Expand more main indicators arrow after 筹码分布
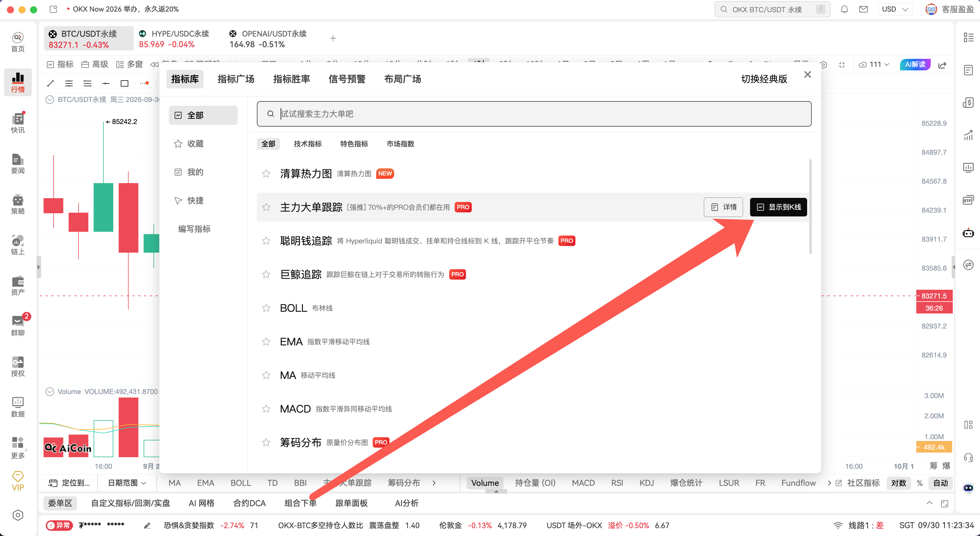Screen dimensions: 980x536 point(434,483)
